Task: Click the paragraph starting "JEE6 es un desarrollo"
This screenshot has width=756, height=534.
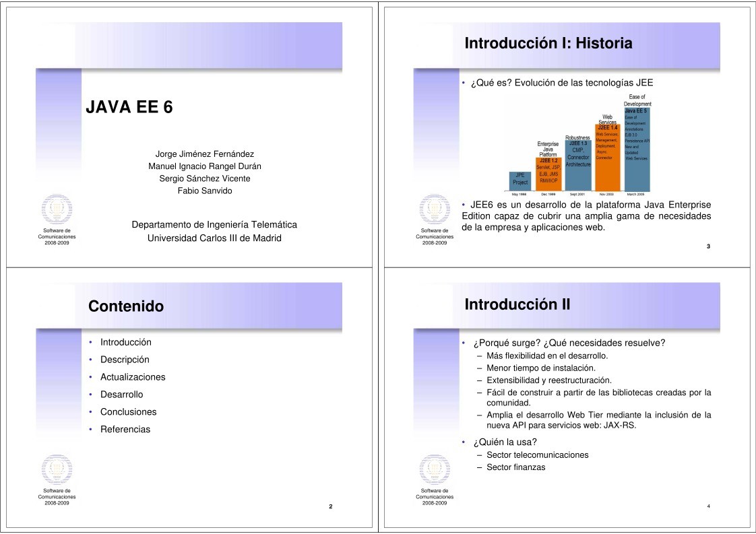Action: click(586, 216)
